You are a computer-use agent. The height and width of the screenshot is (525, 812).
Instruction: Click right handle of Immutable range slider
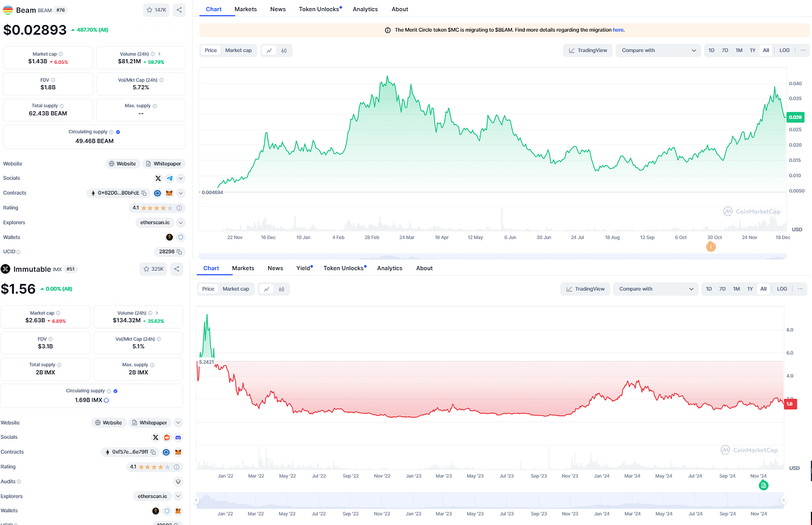pyautogui.click(x=784, y=500)
